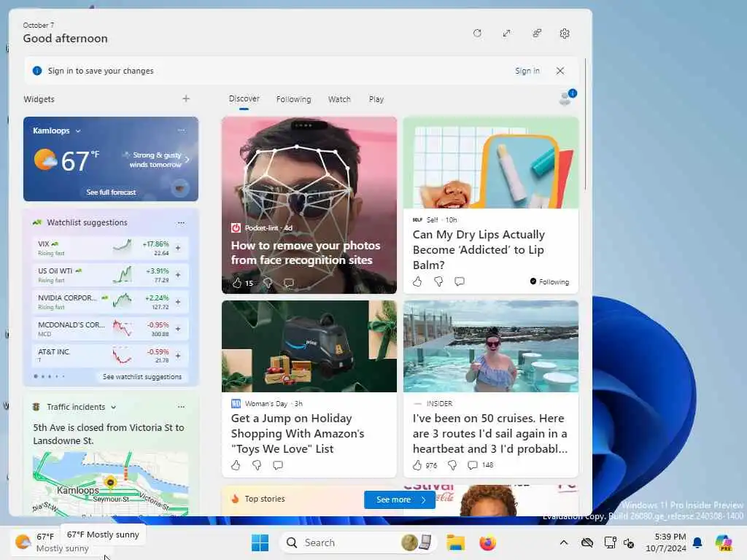Comment on the Amazon Holiday Shopping article
This screenshot has height=560, width=747.
pos(278,464)
